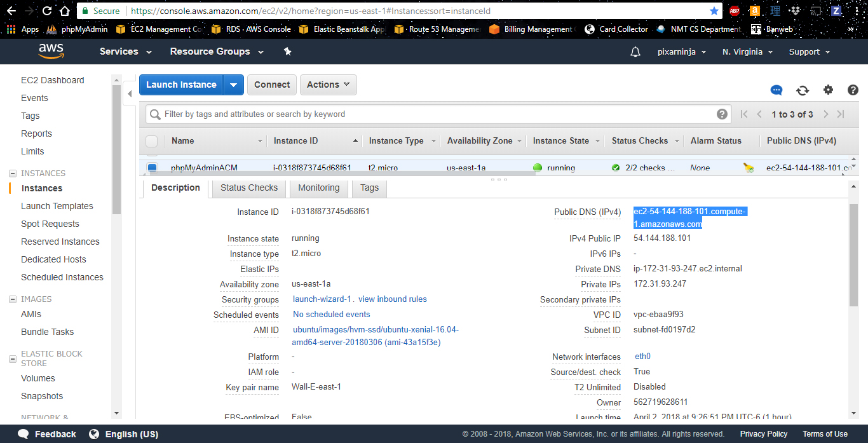868x443 pixels.
Task: Click the No scheduled events link
Action: coord(331,315)
